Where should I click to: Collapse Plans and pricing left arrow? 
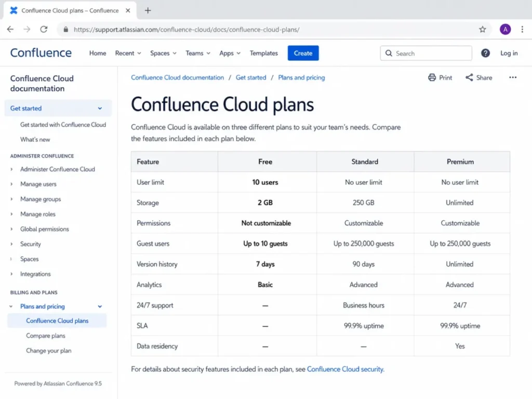[11, 307]
